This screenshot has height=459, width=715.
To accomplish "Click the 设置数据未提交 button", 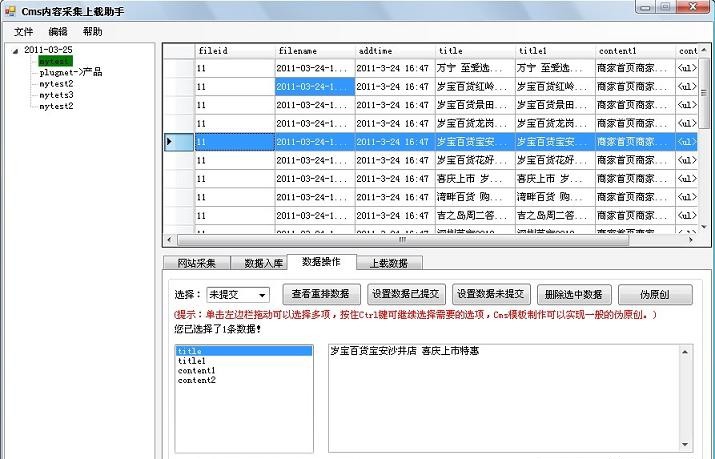I will (x=491, y=294).
